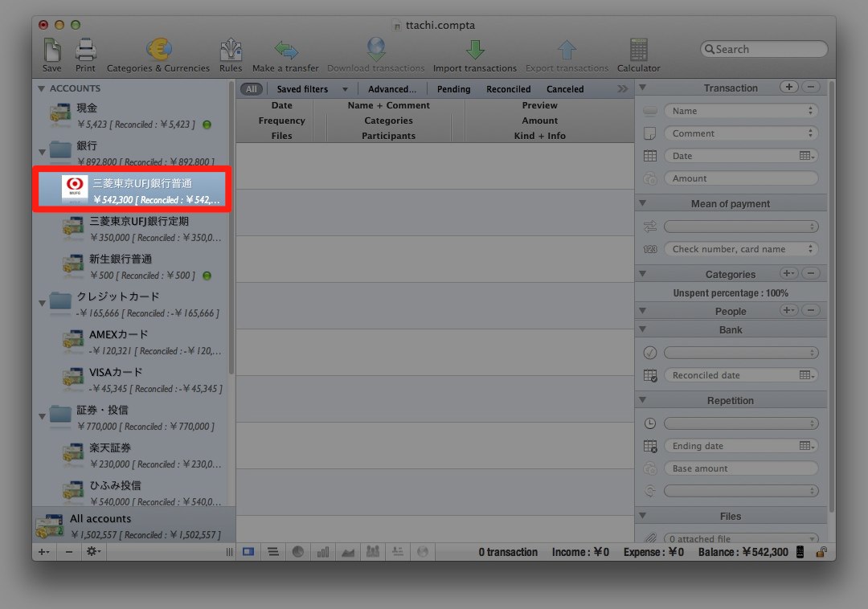Viewport: 868px width, 609px height.
Task: Collapse the 銀行 folder group
Action: point(41,150)
